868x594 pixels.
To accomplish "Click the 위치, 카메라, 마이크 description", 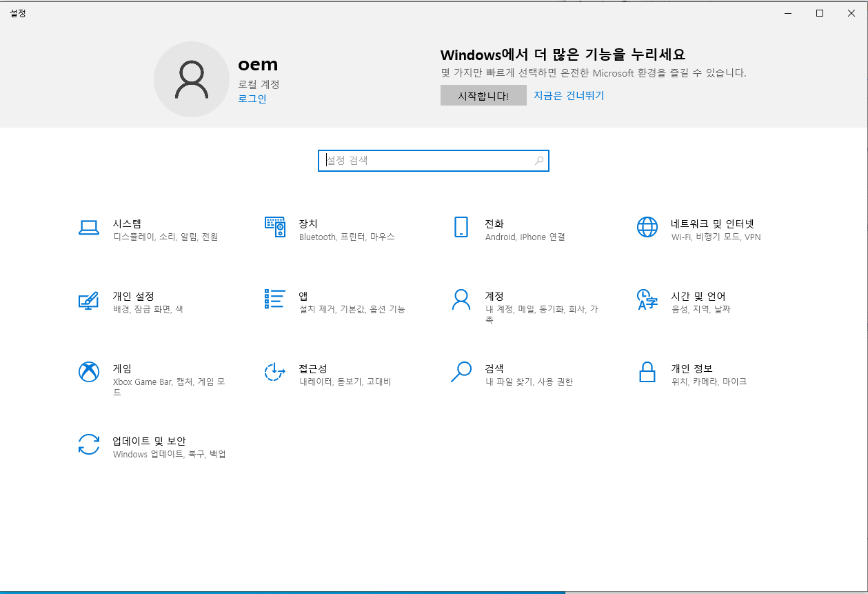I will [x=709, y=382].
